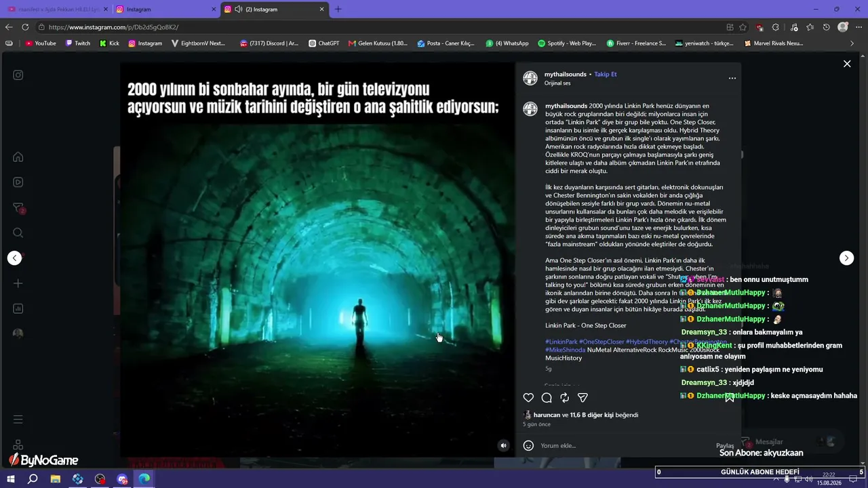Switch to the (2) Instagram tab
This screenshot has height=488, width=868.
[275, 9]
